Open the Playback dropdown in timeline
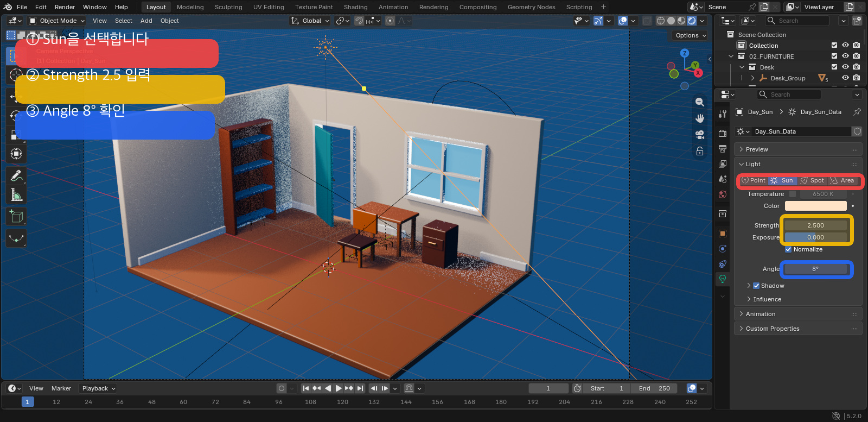This screenshot has height=422, width=868. coord(98,388)
